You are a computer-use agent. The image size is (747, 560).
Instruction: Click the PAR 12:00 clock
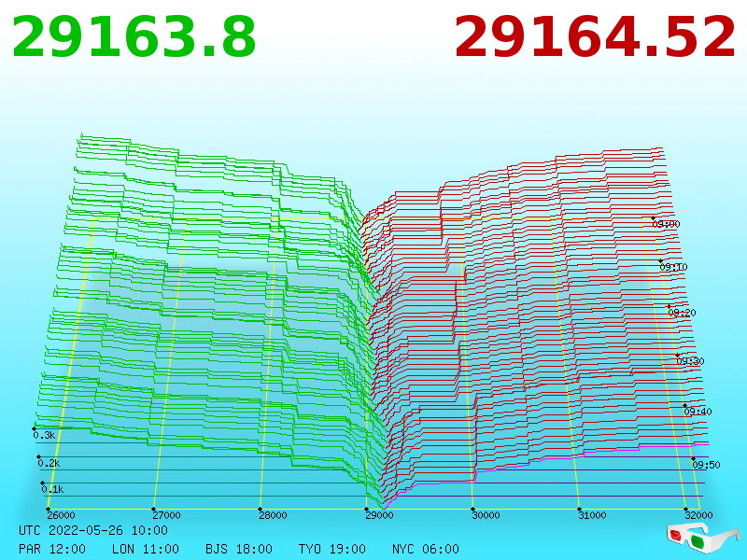pos(52,549)
